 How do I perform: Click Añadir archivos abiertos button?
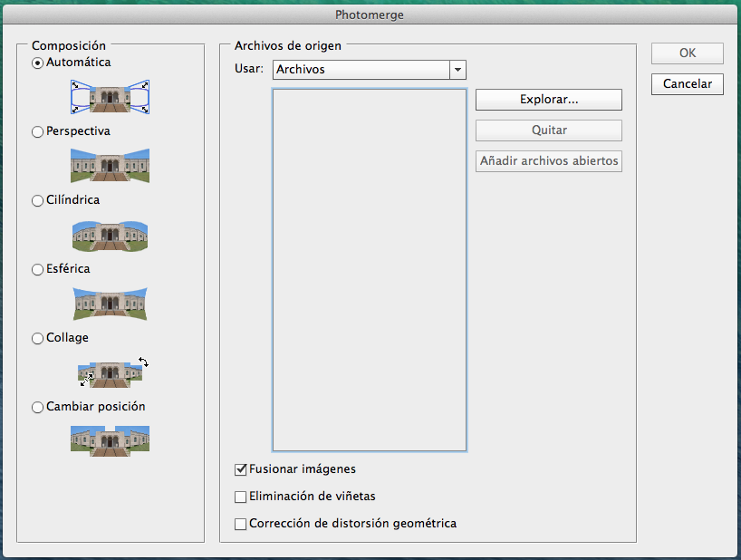[x=549, y=161]
